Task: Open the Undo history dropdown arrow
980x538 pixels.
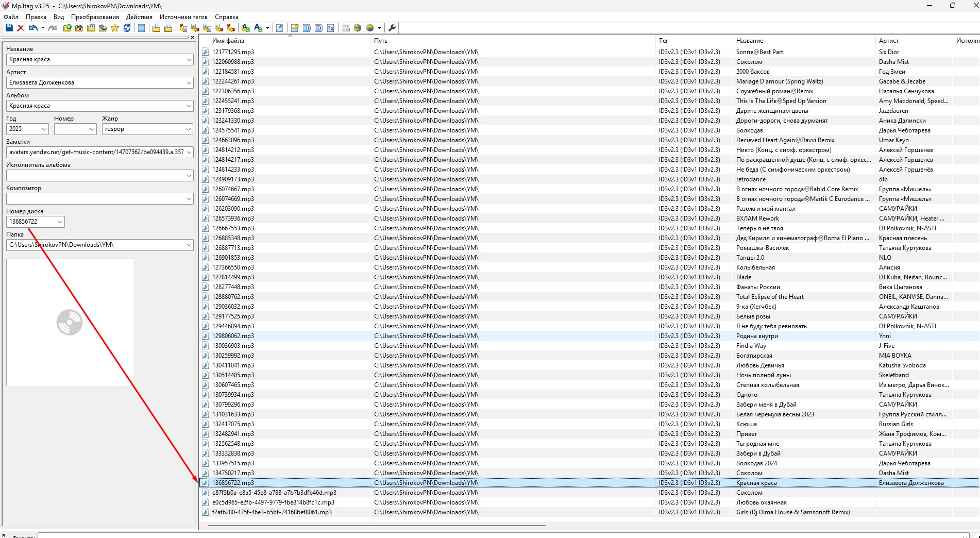Action: pyautogui.click(x=43, y=28)
